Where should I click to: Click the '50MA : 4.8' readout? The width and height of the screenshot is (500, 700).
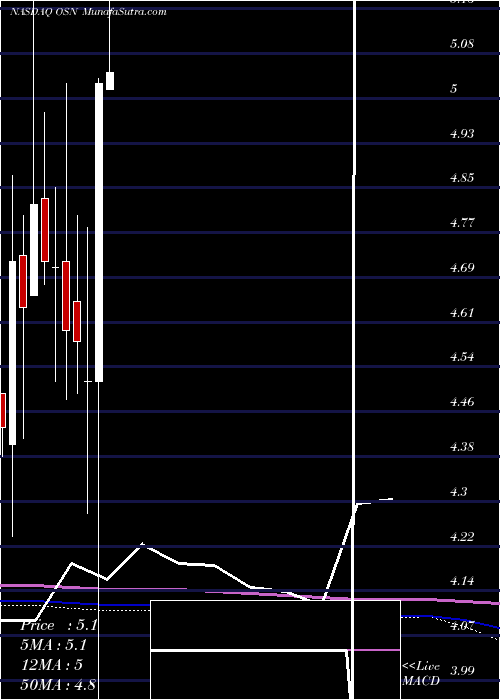coord(58,684)
